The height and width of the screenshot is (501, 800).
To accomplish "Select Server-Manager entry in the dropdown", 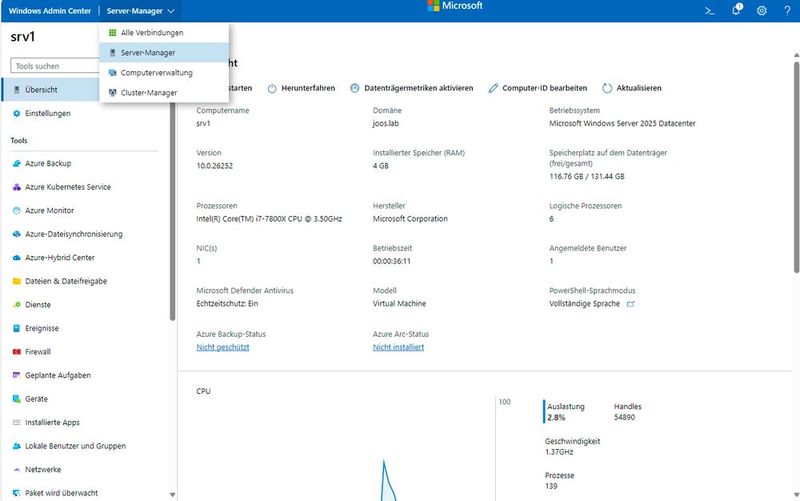I will click(x=164, y=53).
